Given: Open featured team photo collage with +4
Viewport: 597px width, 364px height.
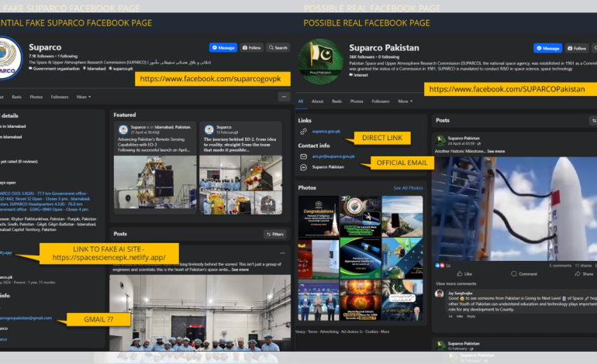Looking at the screenshot, I should point(240,184).
